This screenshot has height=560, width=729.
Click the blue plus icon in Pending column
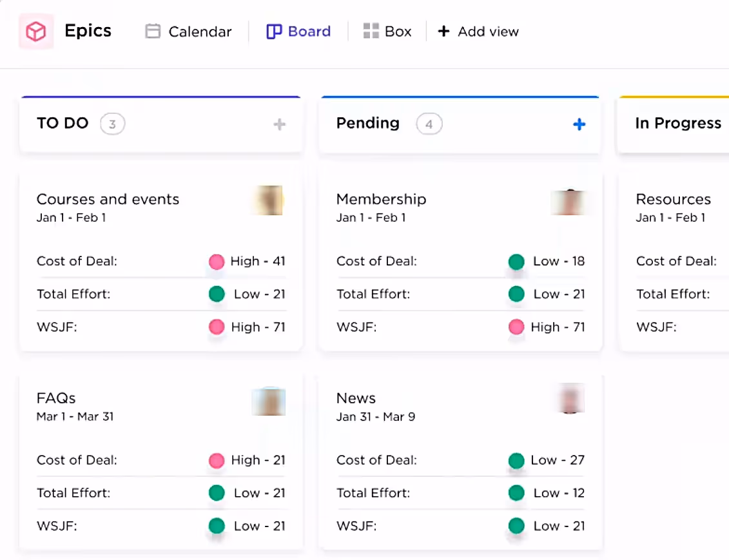point(579,124)
